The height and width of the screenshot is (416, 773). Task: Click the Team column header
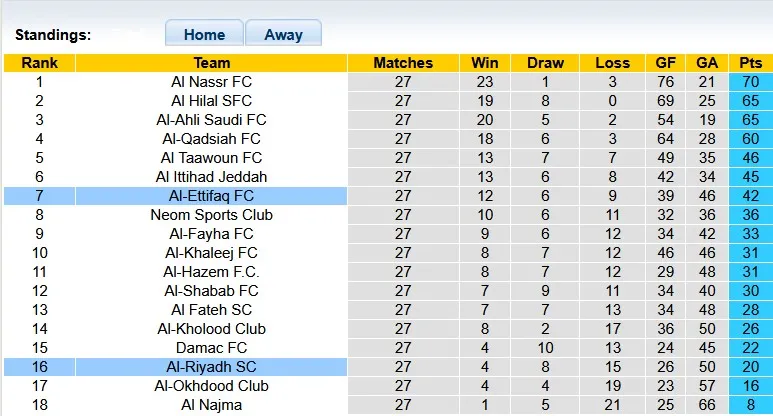pos(211,63)
